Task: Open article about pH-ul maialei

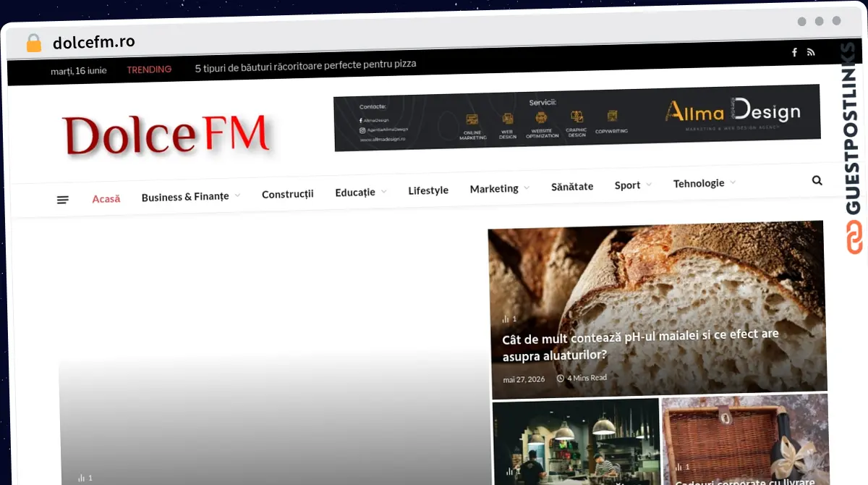Action: tap(640, 345)
